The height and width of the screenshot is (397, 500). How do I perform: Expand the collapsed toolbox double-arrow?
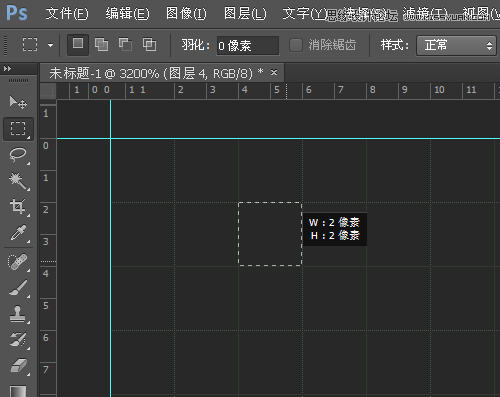pos(7,69)
